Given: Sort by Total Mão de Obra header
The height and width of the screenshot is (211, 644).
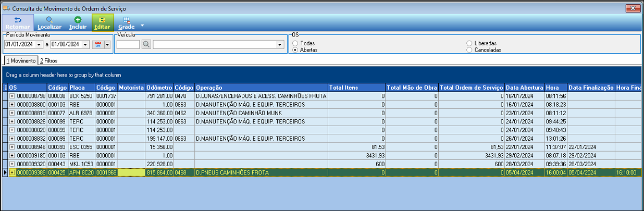Looking at the screenshot, I should pos(412,88).
